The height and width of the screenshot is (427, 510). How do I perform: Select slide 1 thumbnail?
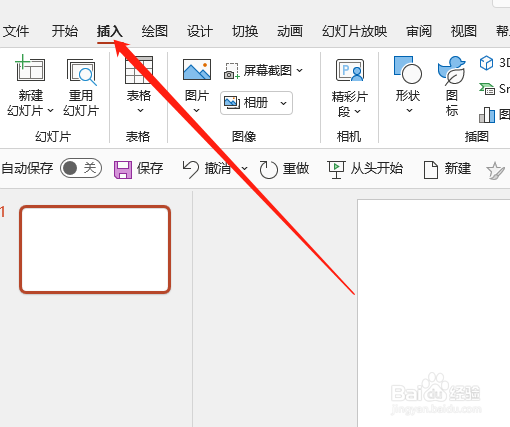pos(95,249)
